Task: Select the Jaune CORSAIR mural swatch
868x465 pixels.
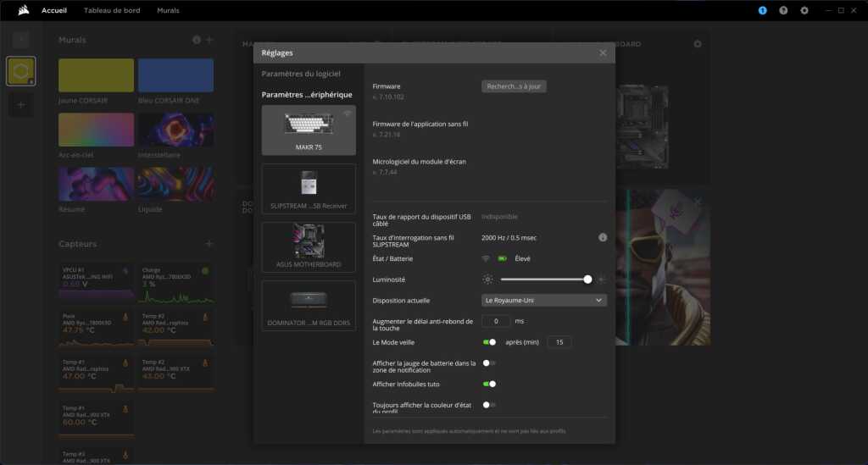Action: (96, 75)
